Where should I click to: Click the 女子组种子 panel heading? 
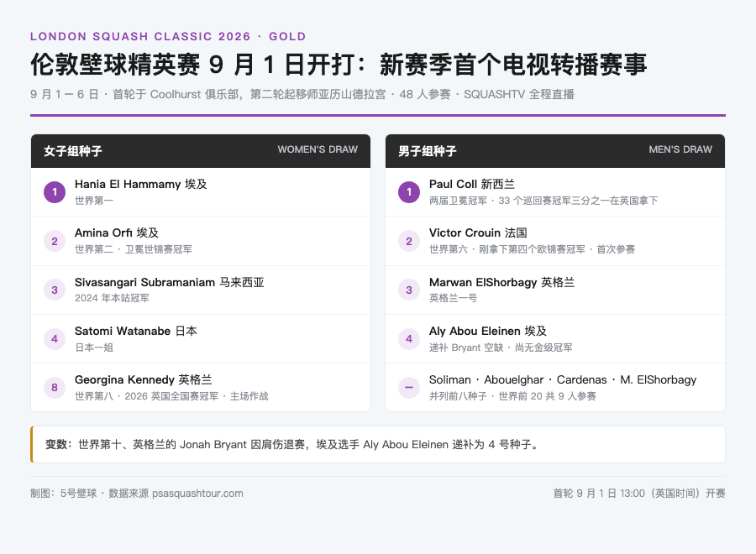point(73,151)
